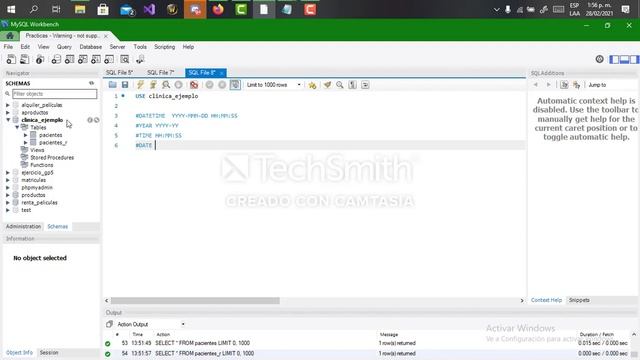The height and width of the screenshot is (360, 640).
Task: Execute statement under cursor icon
Action: pos(153,85)
